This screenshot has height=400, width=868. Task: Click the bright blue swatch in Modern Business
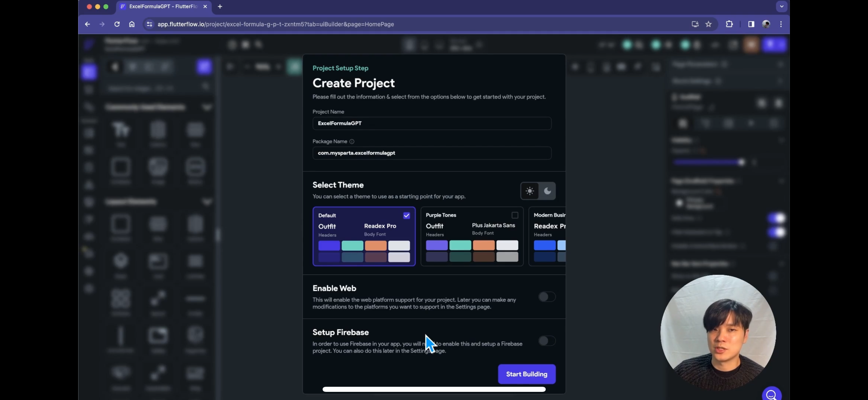pyautogui.click(x=545, y=245)
